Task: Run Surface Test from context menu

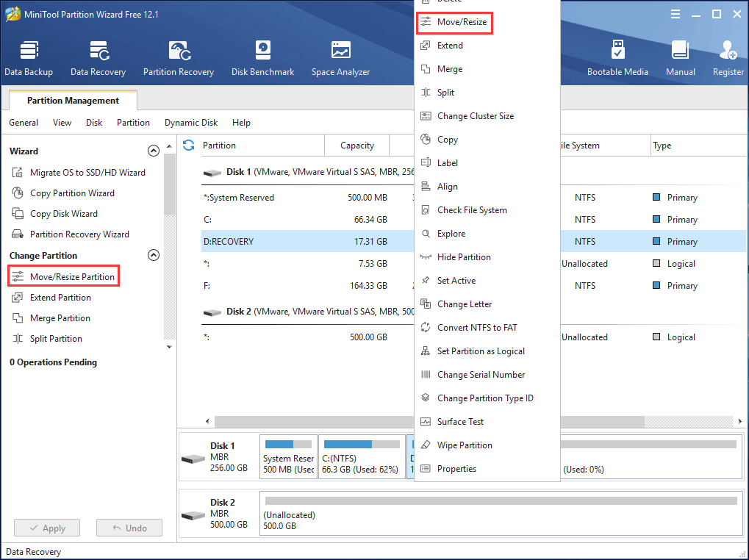Action: pos(487,422)
